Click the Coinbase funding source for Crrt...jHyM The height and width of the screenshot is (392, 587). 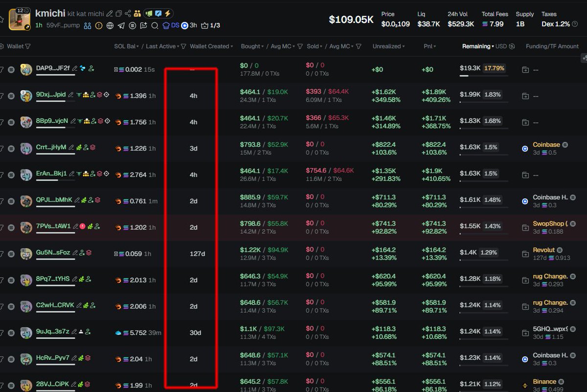[546, 145]
